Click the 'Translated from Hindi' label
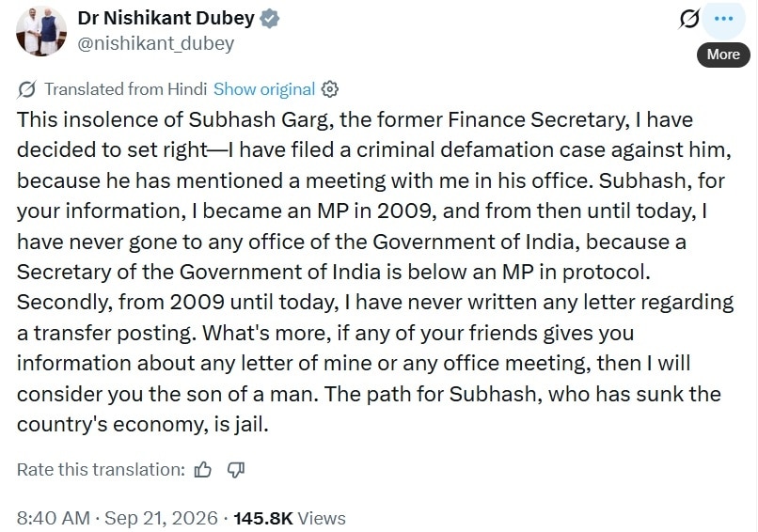The image size is (758, 532). pos(125,89)
